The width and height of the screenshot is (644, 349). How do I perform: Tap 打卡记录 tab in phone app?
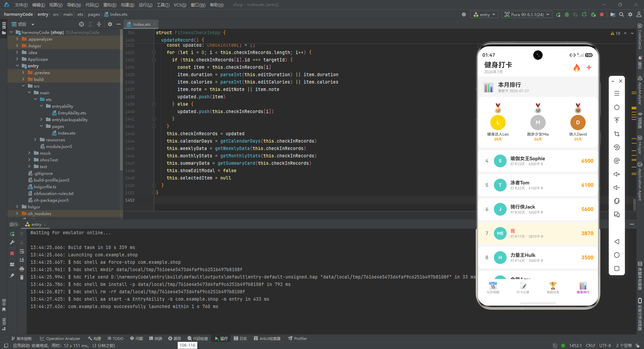point(523,288)
